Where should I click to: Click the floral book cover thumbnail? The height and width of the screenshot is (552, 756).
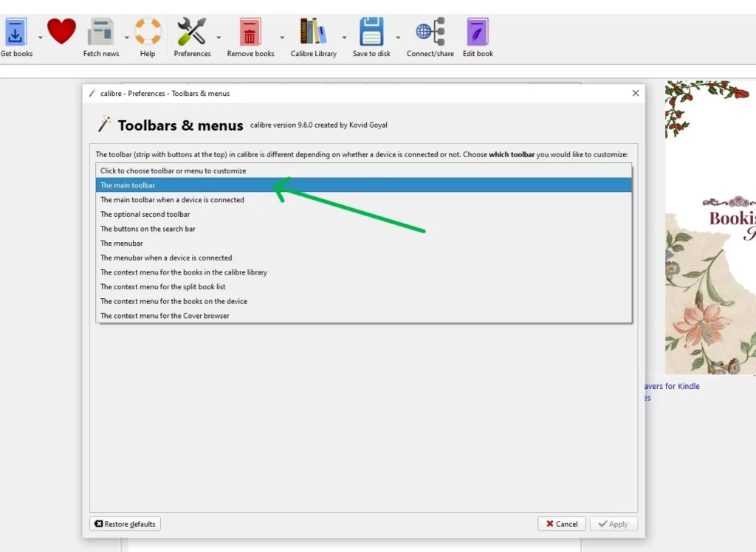coord(710,227)
